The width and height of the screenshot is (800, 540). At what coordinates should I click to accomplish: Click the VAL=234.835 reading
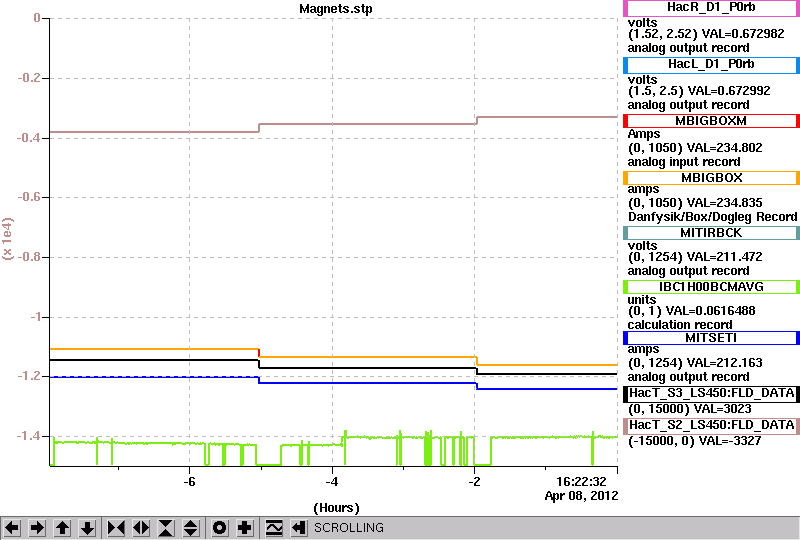724,203
